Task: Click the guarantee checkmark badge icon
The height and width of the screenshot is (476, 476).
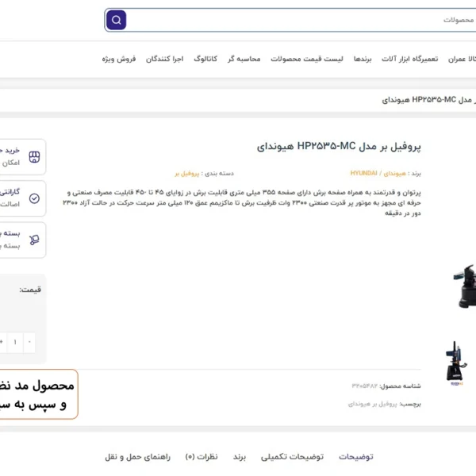Action: [x=34, y=198]
